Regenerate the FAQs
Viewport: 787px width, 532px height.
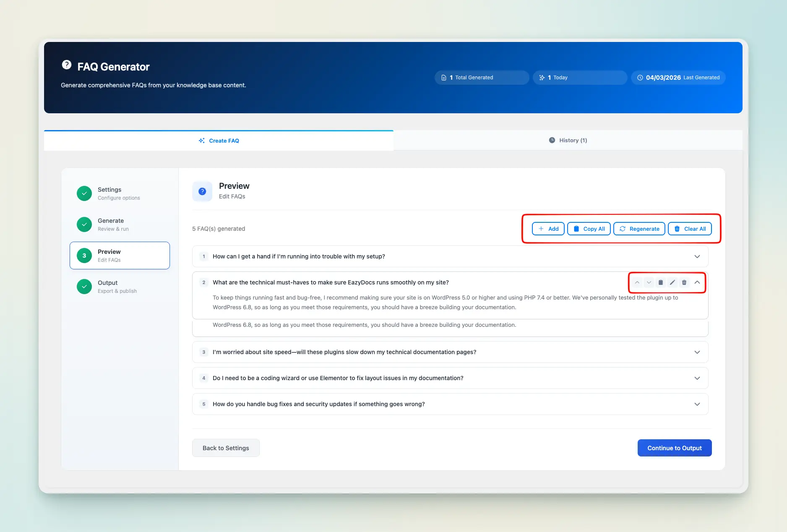click(639, 229)
